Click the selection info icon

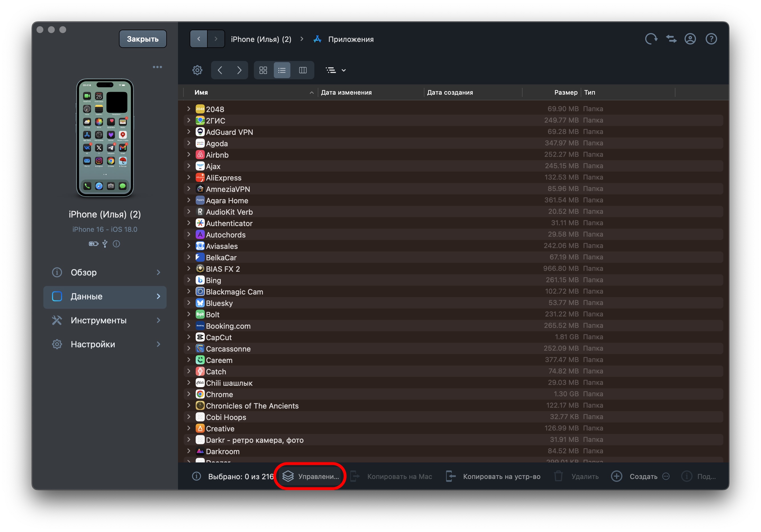point(197,476)
